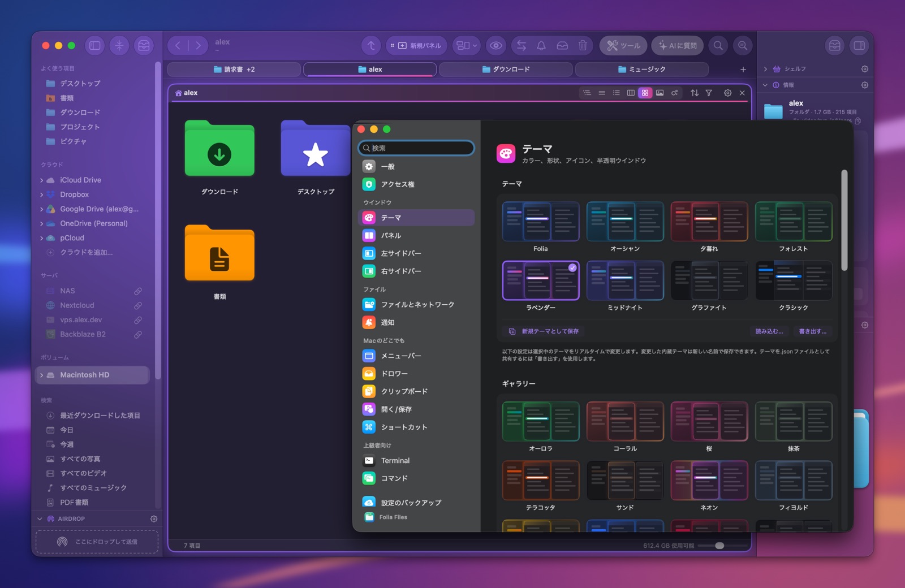This screenshot has width=905, height=588.
Task: Collapse the AIRDROP section in left sidebar
Action: 40,519
